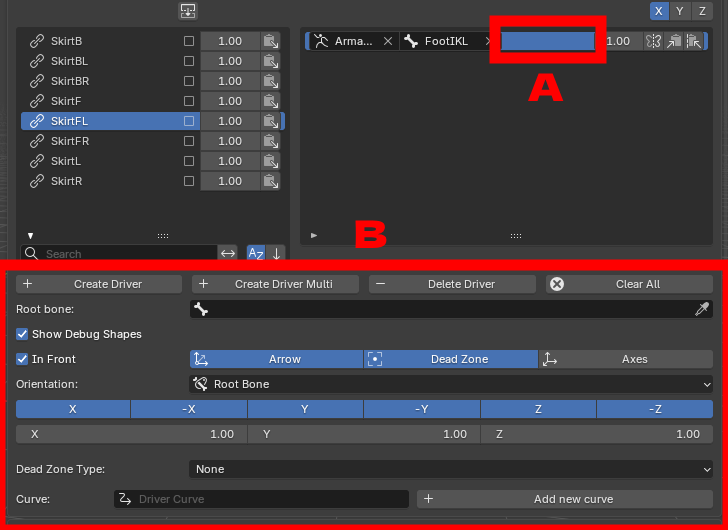Click the import icon above bone list
Viewport: 728px width, 530px height.
point(188,11)
